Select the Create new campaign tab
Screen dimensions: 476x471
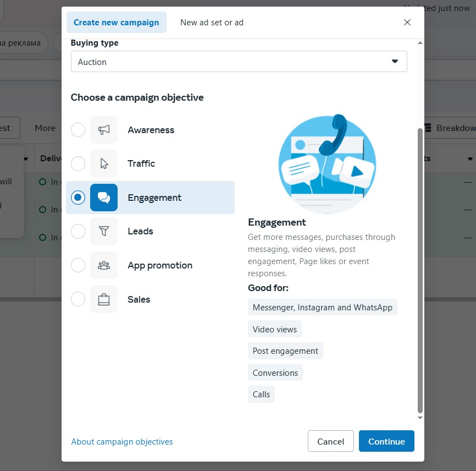(x=117, y=23)
